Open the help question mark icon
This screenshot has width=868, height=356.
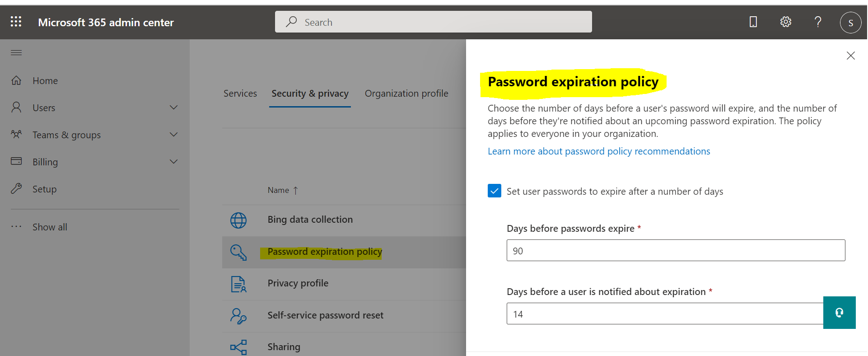pyautogui.click(x=818, y=22)
